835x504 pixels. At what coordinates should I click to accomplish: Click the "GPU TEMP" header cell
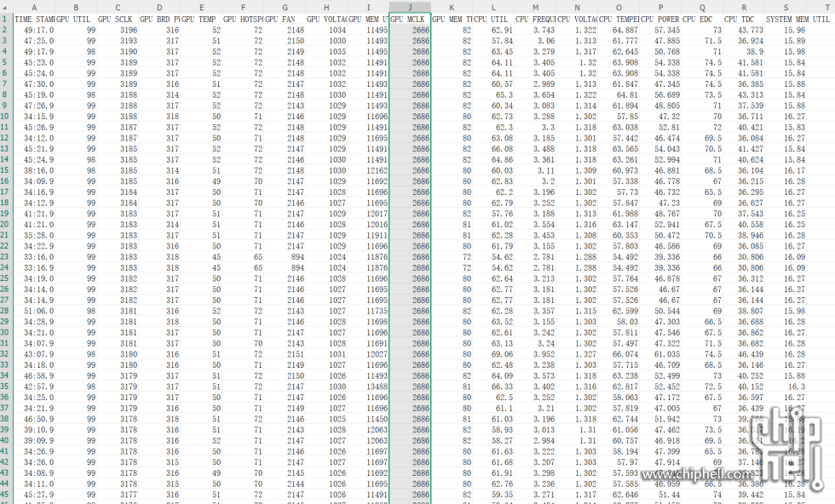201,20
